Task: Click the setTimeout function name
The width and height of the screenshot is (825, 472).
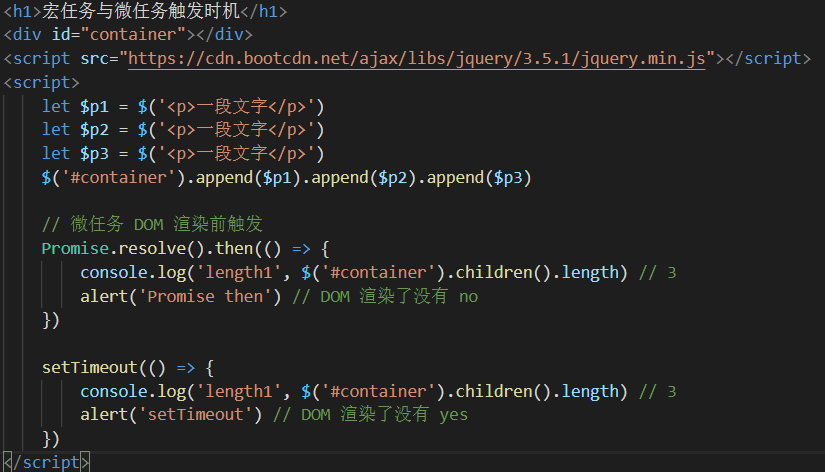Action: pos(89,367)
